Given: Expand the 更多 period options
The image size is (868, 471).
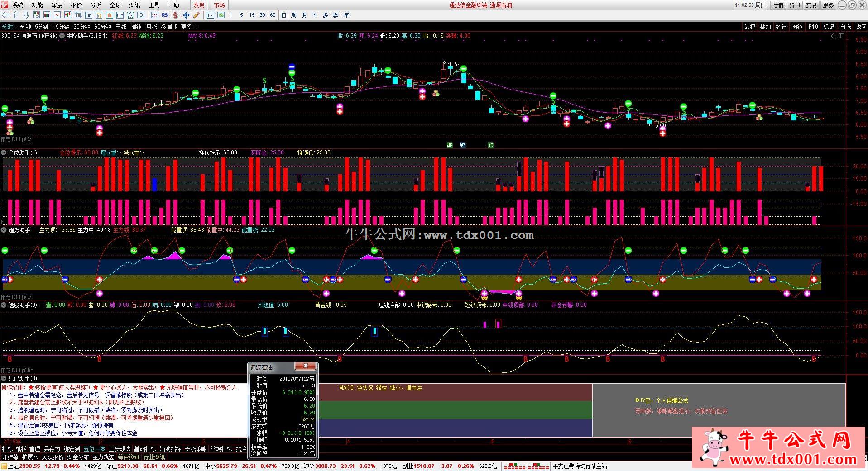Looking at the screenshot, I should tap(188, 27).
